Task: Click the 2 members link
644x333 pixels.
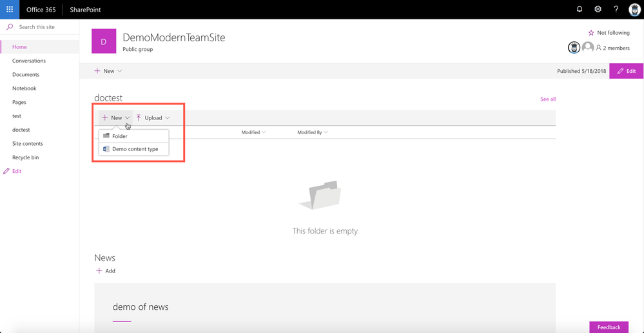Action: [612, 48]
